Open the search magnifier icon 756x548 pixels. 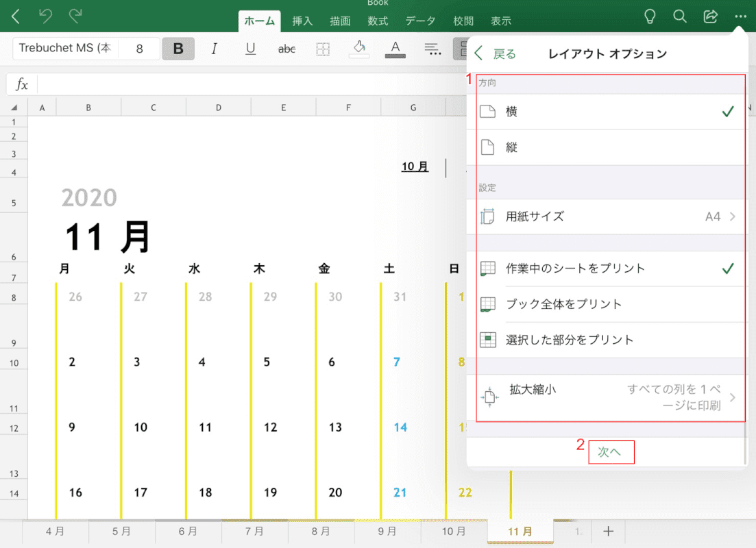680,16
